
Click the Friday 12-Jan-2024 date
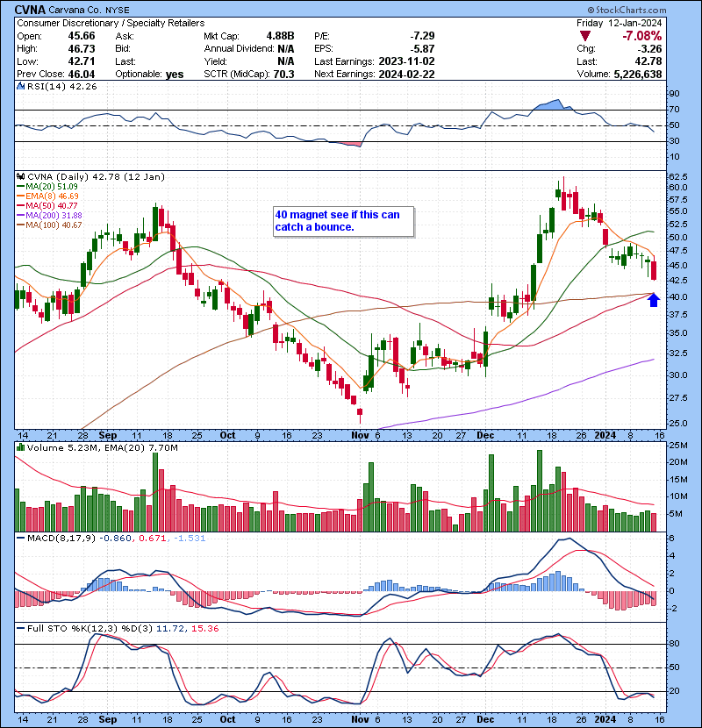click(620, 23)
